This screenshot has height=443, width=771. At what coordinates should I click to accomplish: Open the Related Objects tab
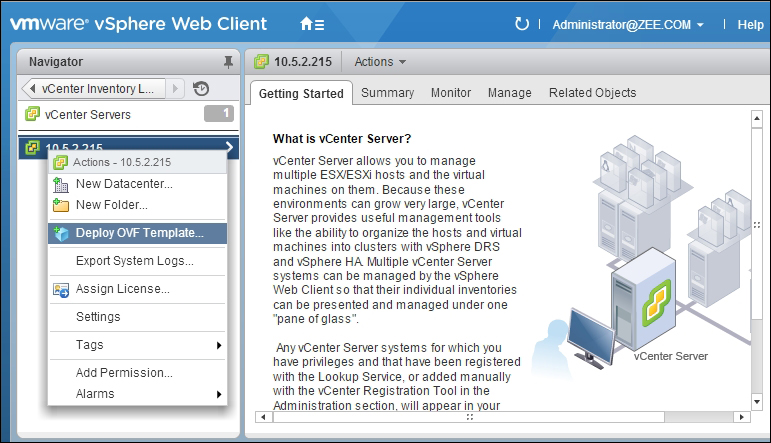tap(592, 93)
